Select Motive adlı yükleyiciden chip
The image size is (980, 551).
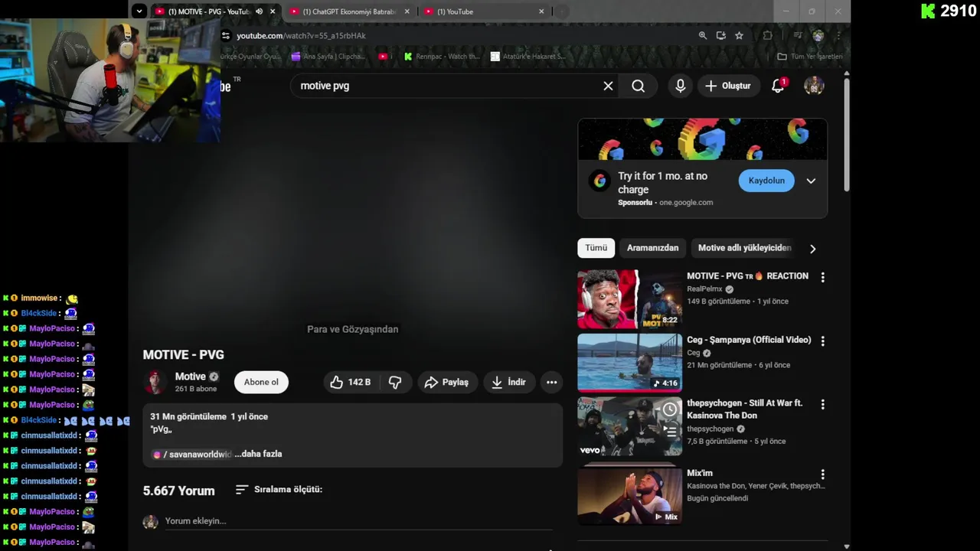click(744, 248)
